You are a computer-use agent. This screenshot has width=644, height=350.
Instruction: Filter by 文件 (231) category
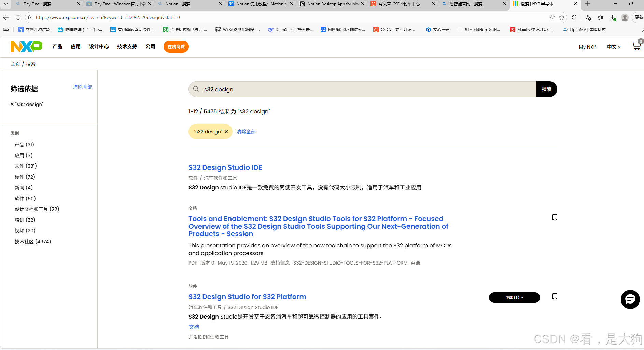coord(26,166)
